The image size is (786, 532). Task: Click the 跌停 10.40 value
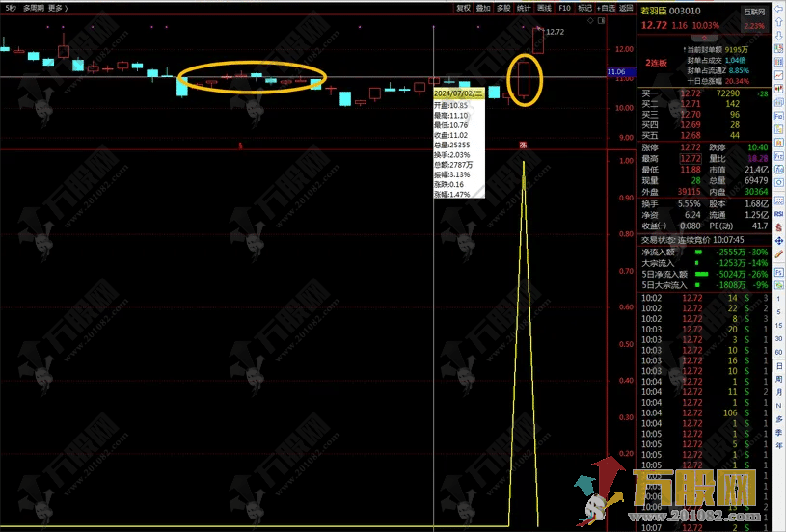tap(757, 147)
